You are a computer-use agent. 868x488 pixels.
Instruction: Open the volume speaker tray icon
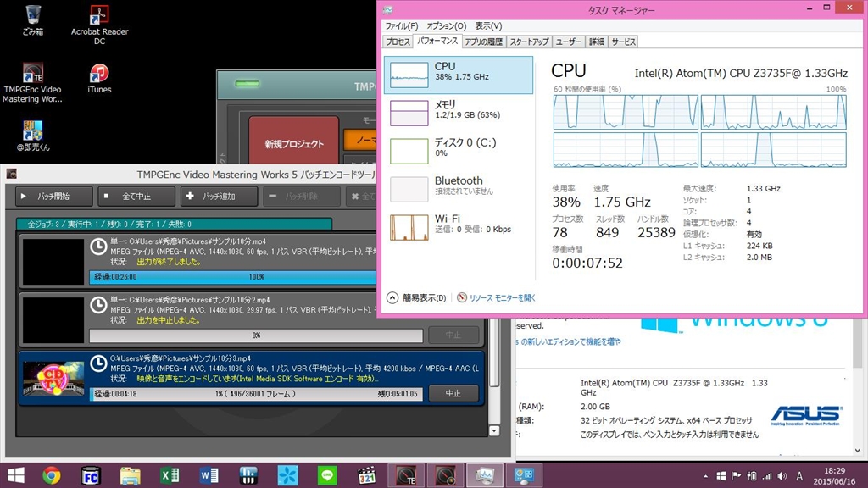coord(782,476)
